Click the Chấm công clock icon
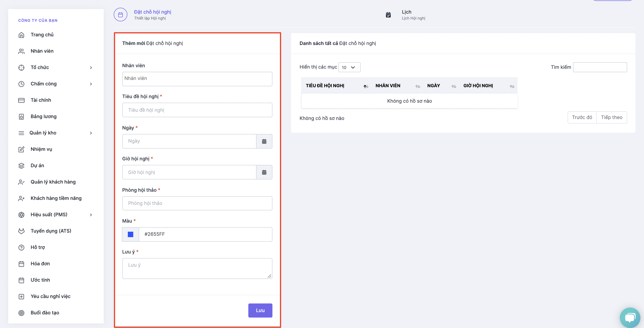The image size is (644, 328). tap(21, 84)
